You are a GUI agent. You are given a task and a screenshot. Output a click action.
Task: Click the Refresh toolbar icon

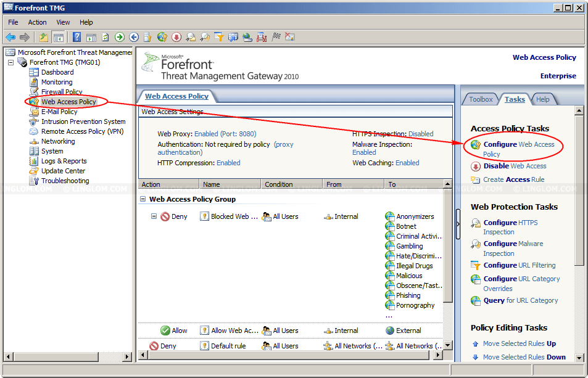click(x=106, y=37)
